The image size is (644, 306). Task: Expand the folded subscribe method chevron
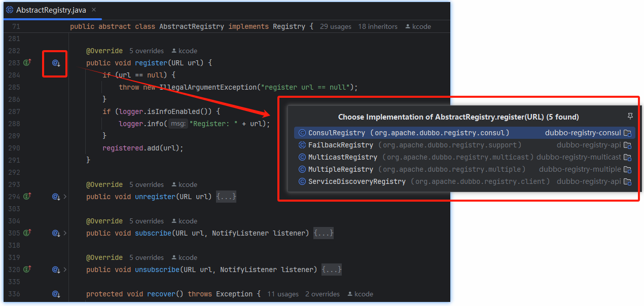click(x=65, y=233)
